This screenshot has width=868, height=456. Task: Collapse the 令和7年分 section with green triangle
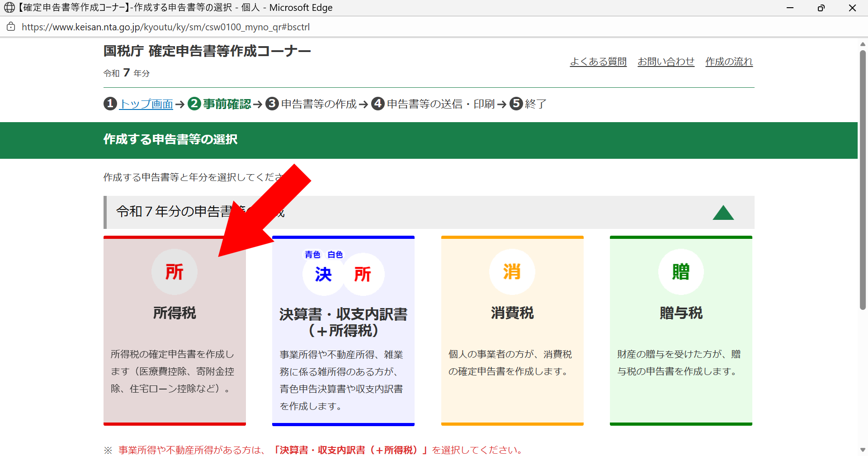[x=723, y=213]
